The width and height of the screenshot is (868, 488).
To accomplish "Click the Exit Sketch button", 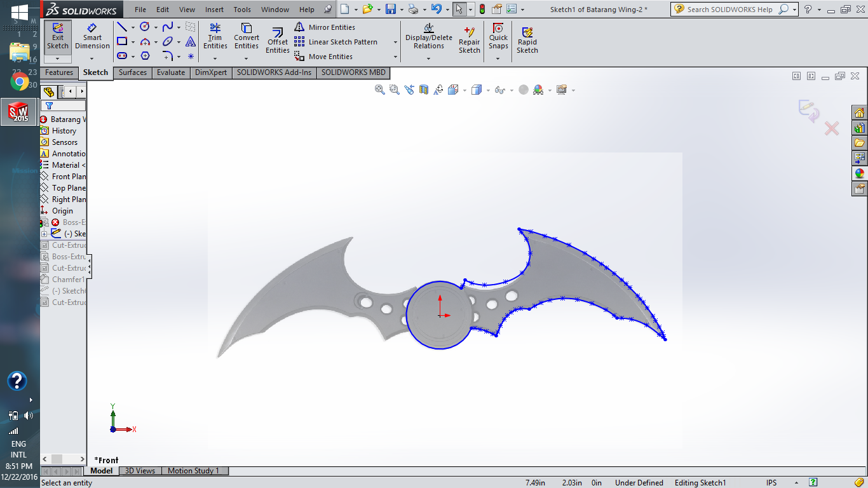I will point(58,37).
